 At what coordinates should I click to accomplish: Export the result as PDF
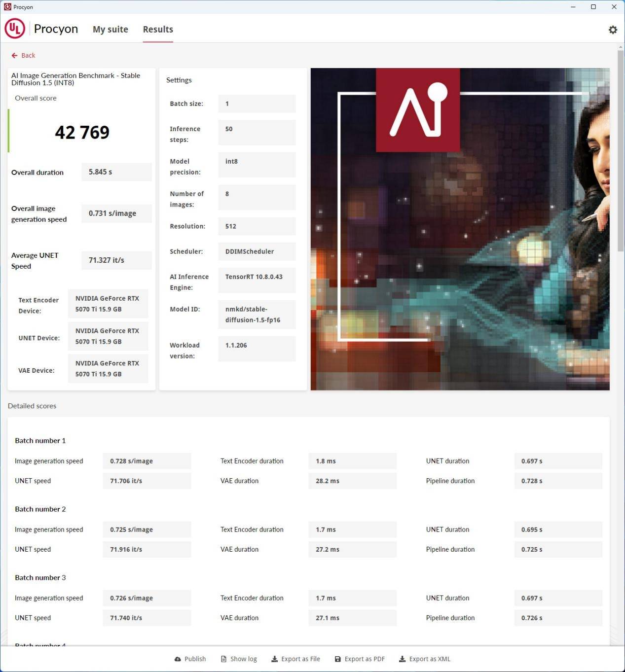pos(360,659)
